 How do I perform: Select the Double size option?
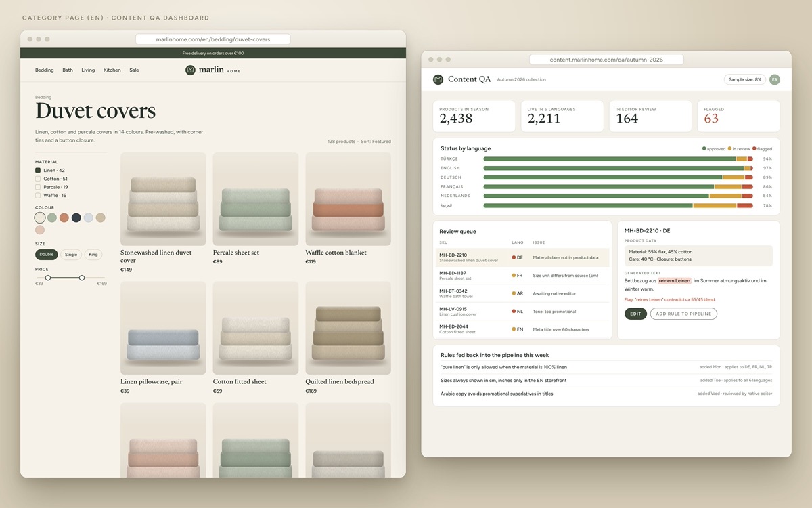pyautogui.click(x=47, y=255)
